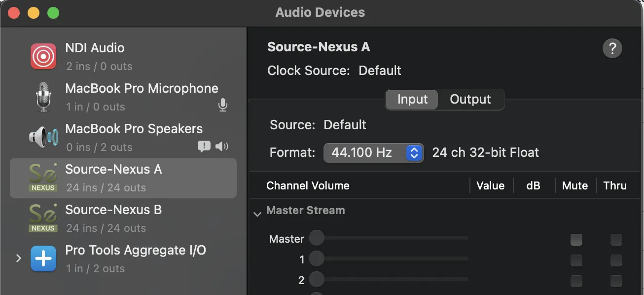Select the NDI Audio device icon
The height and width of the screenshot is (295, 644).
[x=43, y=56]
